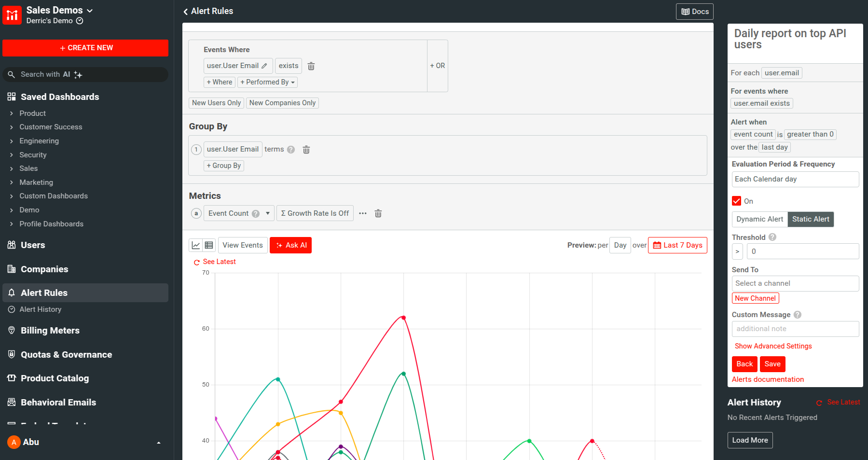Switch to table view icon
Image resolution: width=868 pixels, height=460 pixels.
pyautogui.click(x=209, y=245)
